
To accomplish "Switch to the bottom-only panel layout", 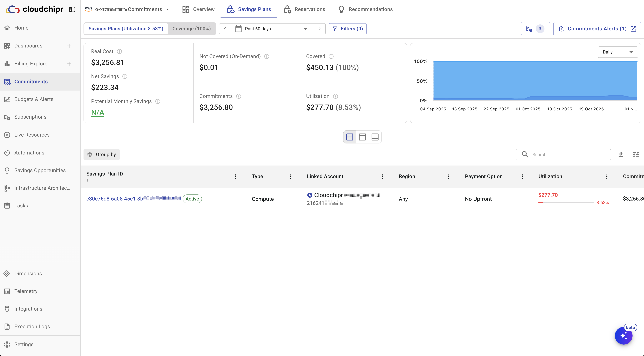I will click(x=375, y=137).
